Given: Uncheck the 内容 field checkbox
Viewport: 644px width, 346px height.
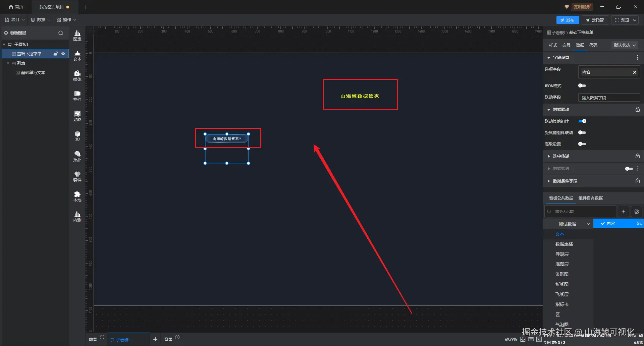Looking at the screenshot, I should (603, 224).
